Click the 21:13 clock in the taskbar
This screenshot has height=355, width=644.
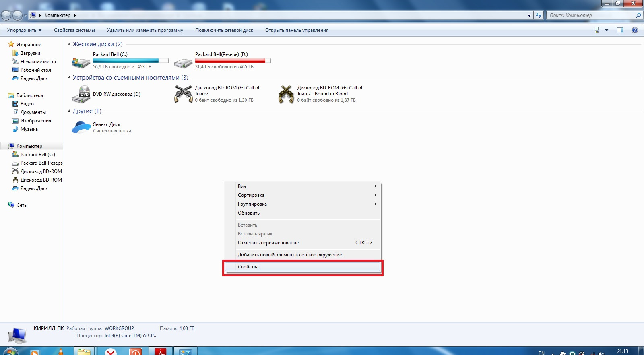[x=623, y=351]
